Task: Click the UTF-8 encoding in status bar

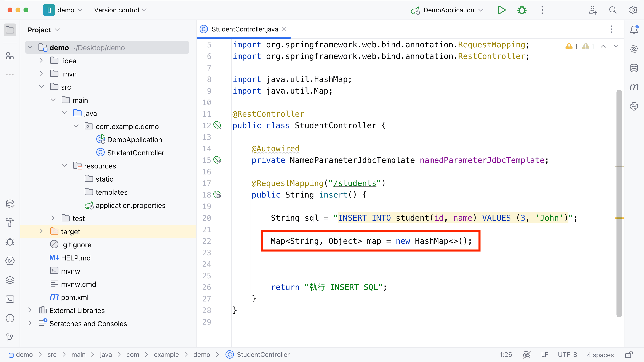Action: 567,354
